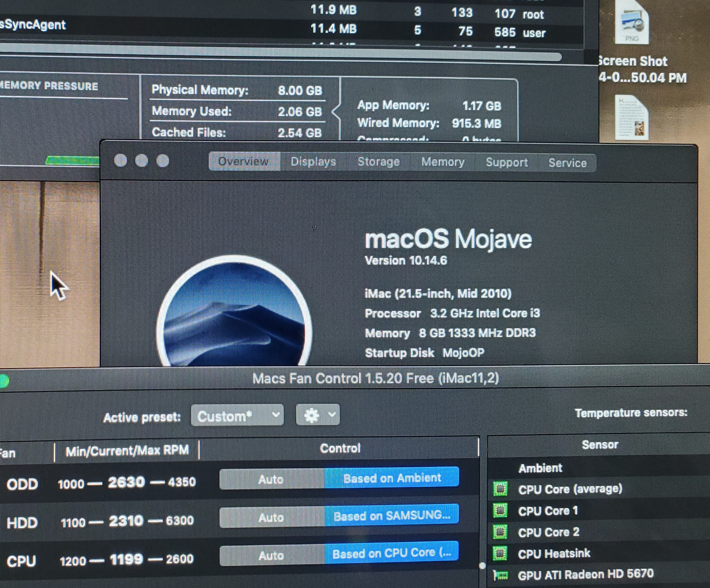Click the Temperature sensors: label
The width and height of the screenshot is (710, 588).
631,413
